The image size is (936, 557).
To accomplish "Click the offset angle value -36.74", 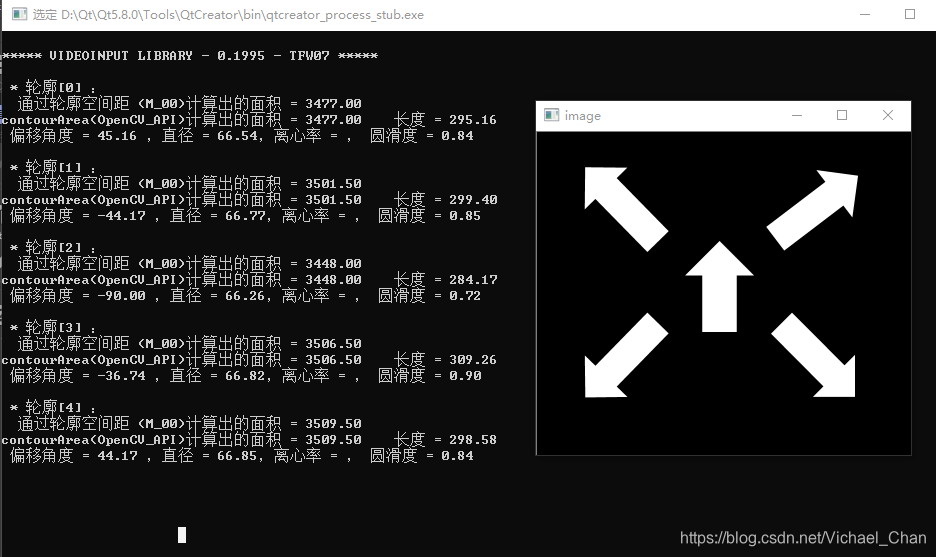I will [x=121, y=376].
